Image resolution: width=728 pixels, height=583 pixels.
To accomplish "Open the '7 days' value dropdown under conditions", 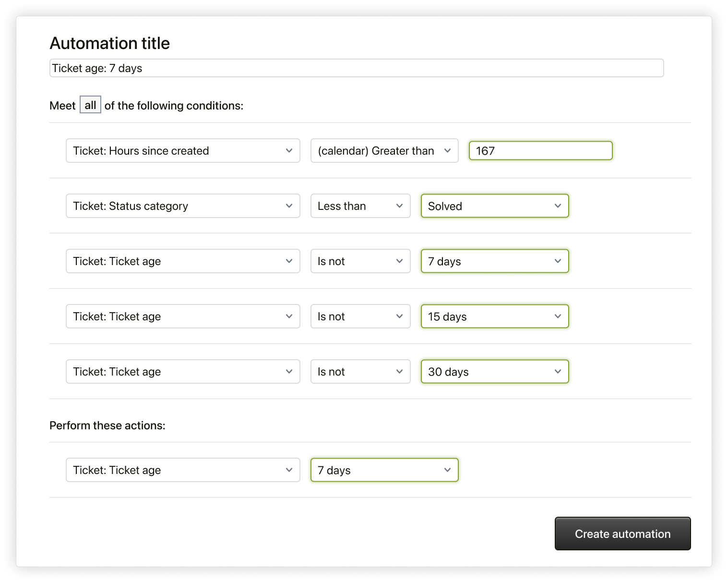I will tap(494, 261).
